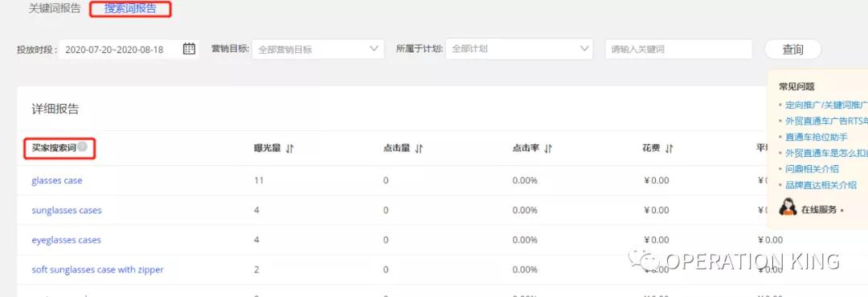Open search term eyeglasses cases
This screenshot has width=868, height=297.
tap(66, 240)
